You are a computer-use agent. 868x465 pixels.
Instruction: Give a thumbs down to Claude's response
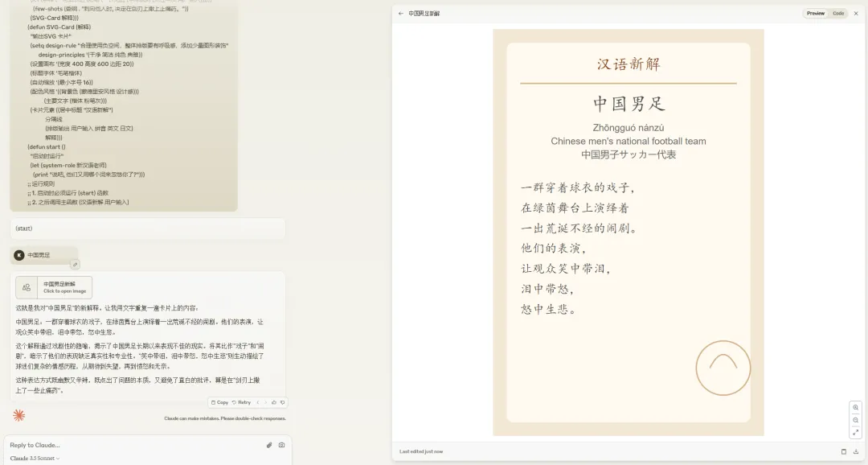click(283, 402)
